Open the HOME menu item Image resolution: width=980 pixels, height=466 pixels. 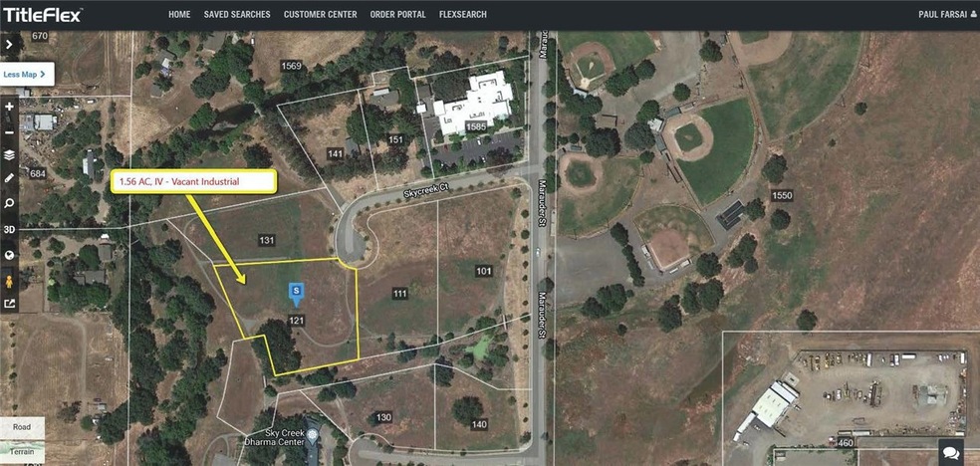(x=179, y=14)
